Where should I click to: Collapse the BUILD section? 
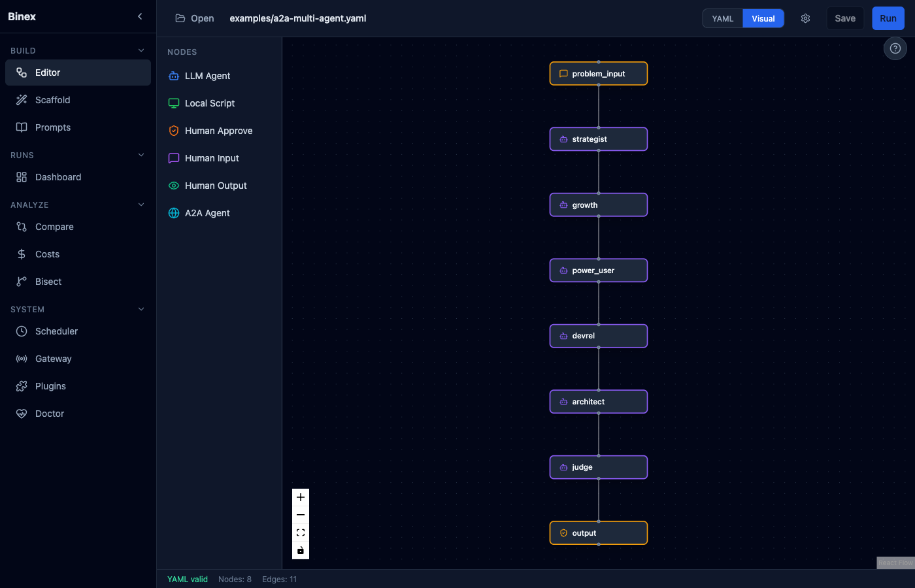[x=141, y=50]
